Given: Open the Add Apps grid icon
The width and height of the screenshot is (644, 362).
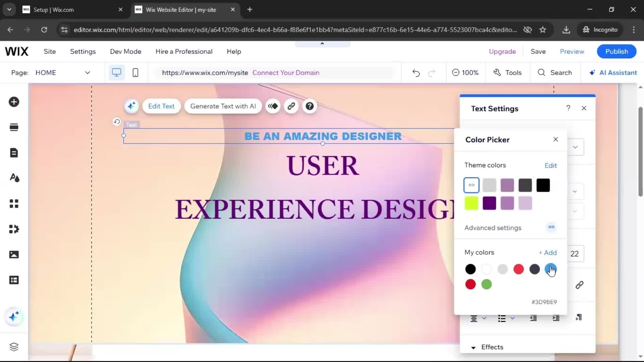Looking at the screenshot, I should tap(14, 203).
